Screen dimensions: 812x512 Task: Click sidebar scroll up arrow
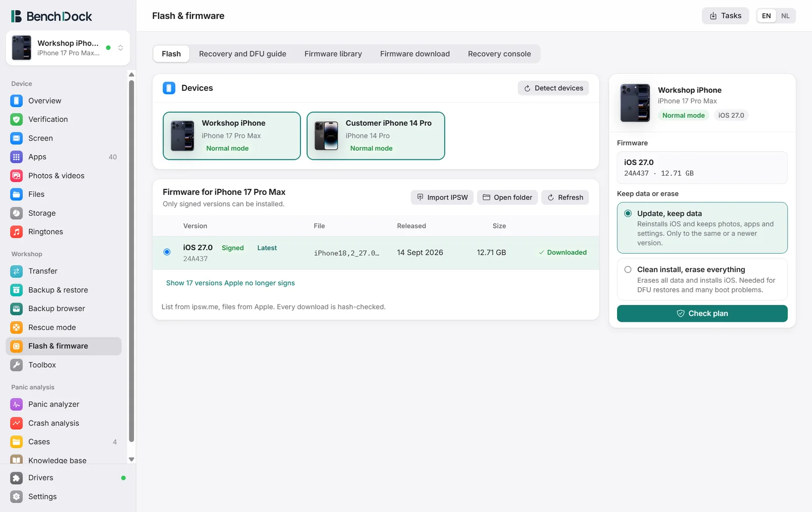[x=131, y=75]
